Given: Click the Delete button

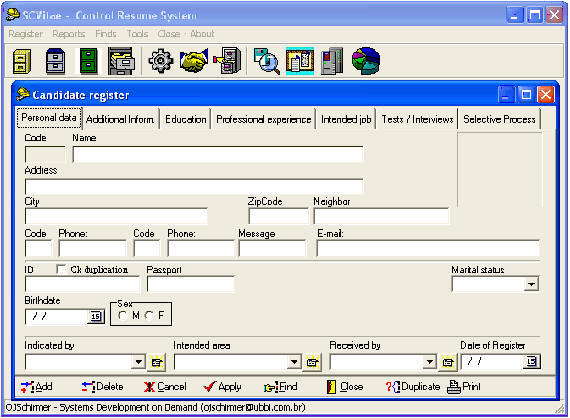Looking at the screenshot, I should tap(103, 387).
